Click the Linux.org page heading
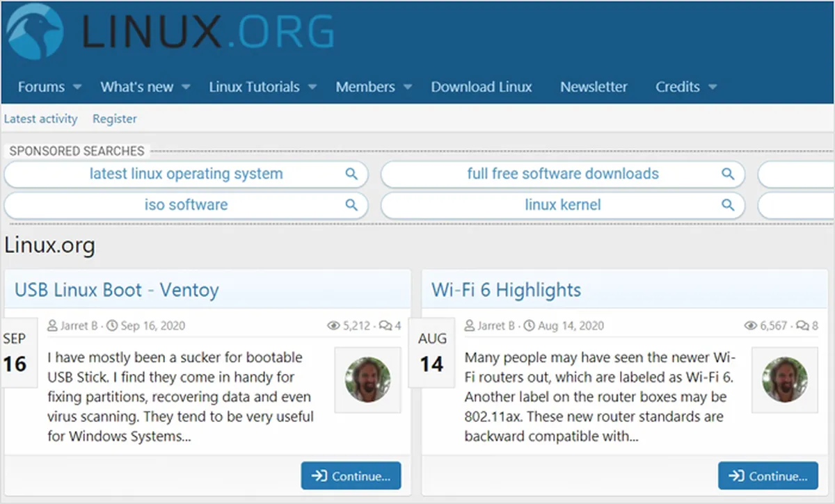Screen dimensions: 835x504 [x=49, y=245]
